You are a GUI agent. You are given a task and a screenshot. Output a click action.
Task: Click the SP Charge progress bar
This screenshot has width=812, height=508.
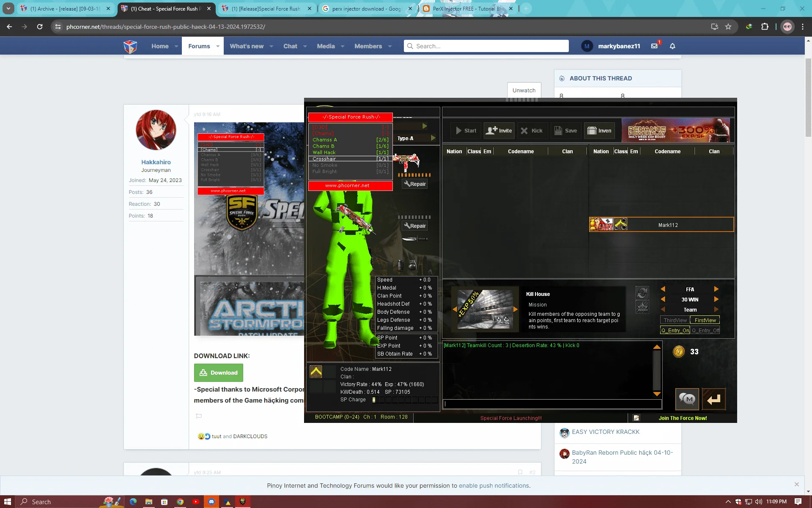(x=405, y=400)
